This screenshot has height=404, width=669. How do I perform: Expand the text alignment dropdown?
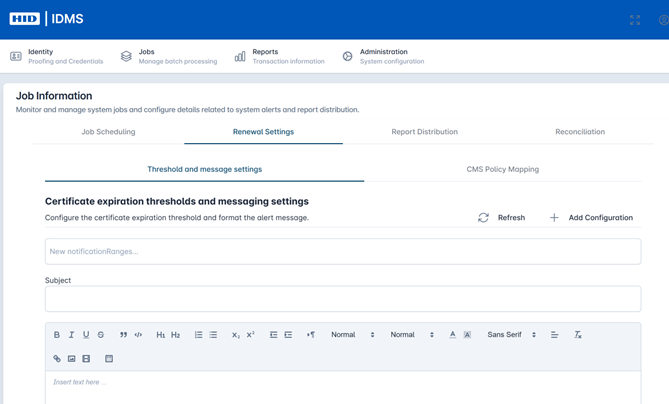point(554,335)
